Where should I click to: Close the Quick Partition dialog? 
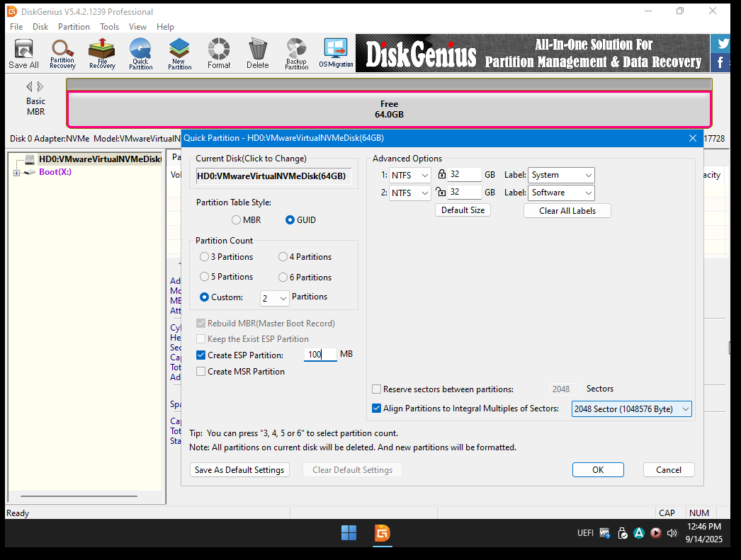click(693, 138)
